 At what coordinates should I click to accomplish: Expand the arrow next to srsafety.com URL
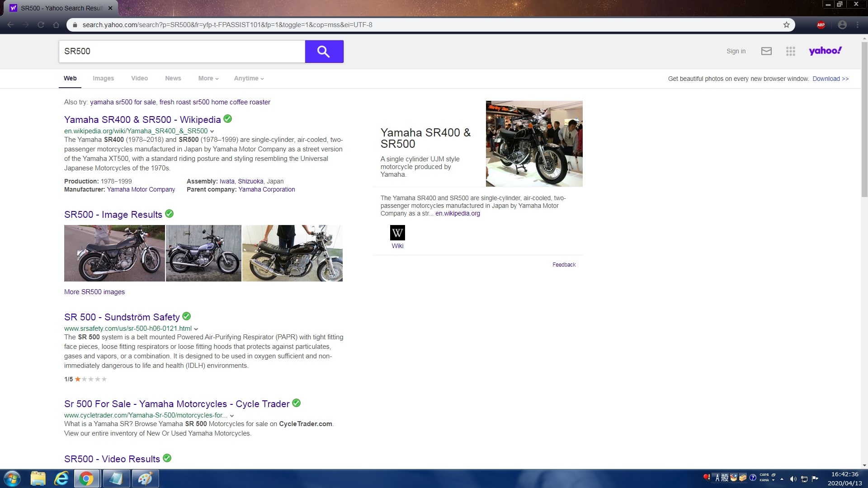click(x=196, y=329)
